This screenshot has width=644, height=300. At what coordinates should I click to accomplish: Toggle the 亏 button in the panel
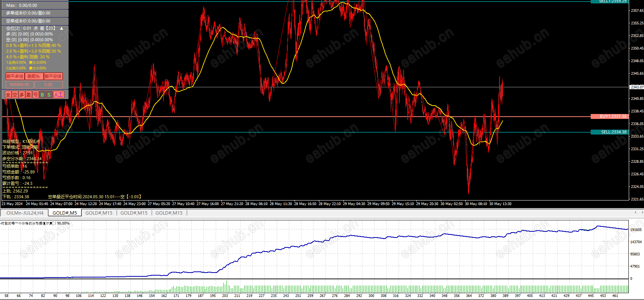(35, 95)
